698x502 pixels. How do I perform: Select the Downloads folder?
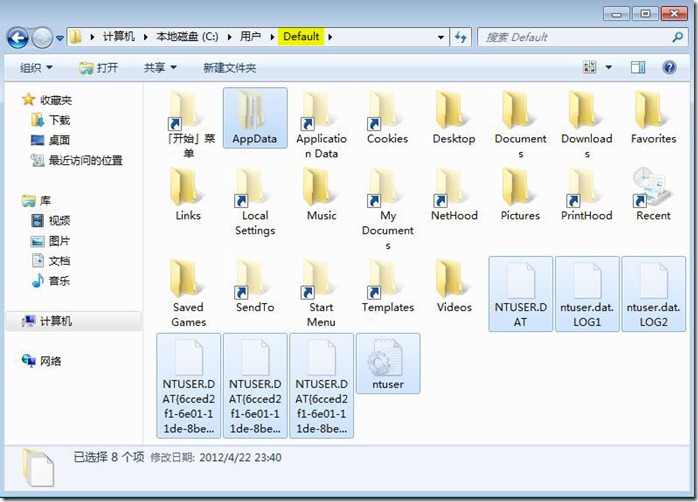pyautogui.click(x=587, y=125)
